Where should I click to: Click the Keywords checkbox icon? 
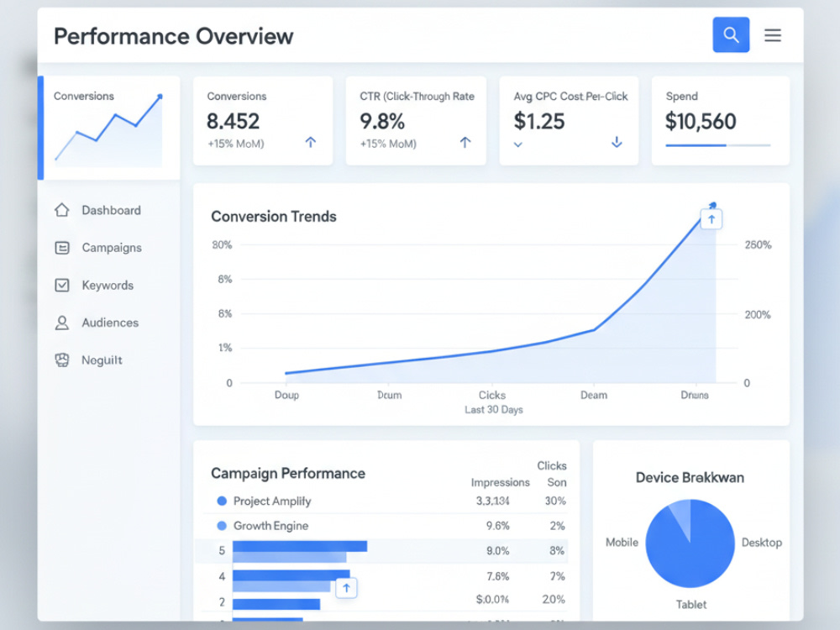tap(62, 285)
